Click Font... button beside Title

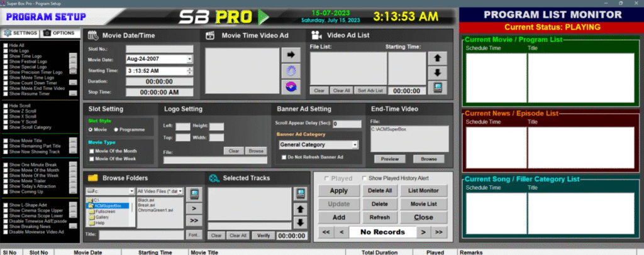click(194, 236)
